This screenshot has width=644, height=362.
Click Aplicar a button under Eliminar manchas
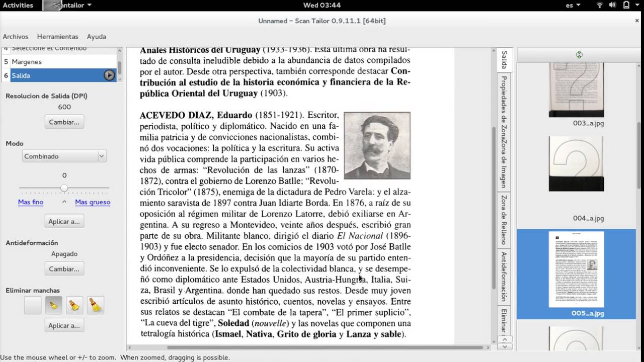tap(64, 325)
